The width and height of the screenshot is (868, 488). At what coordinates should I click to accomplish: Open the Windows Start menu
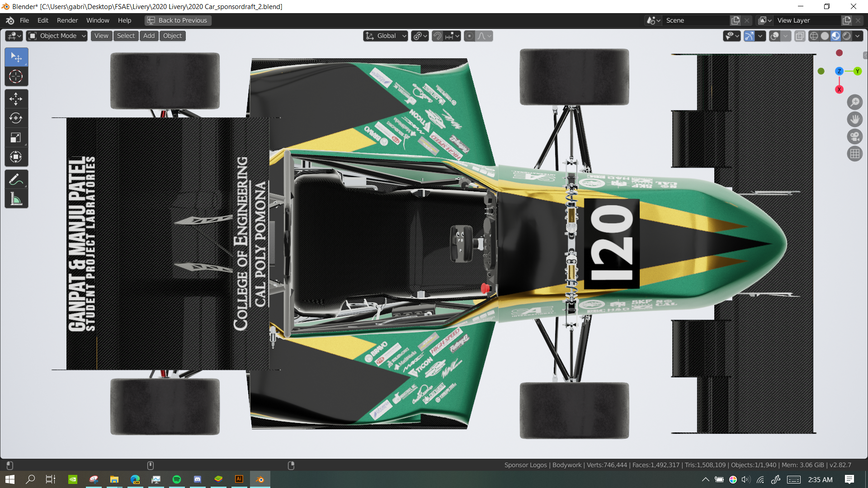click(10, 479)
